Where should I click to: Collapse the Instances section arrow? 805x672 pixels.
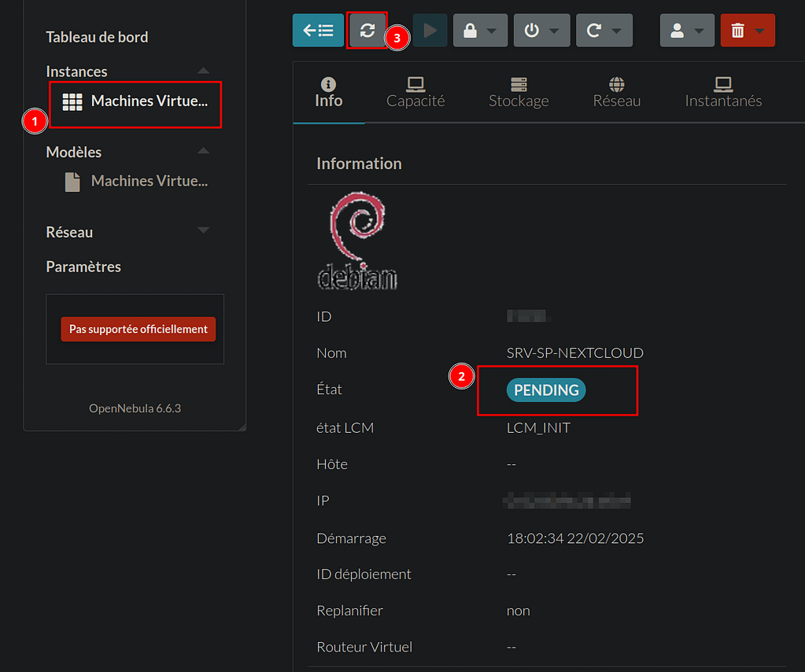pyautogui.click(x=203, y=72)
